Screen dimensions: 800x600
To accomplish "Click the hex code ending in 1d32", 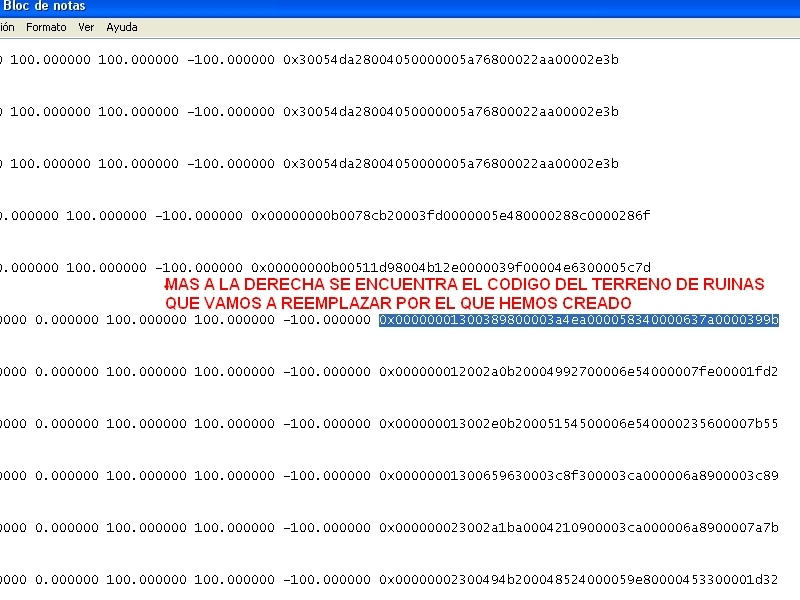I will [578, 580].
